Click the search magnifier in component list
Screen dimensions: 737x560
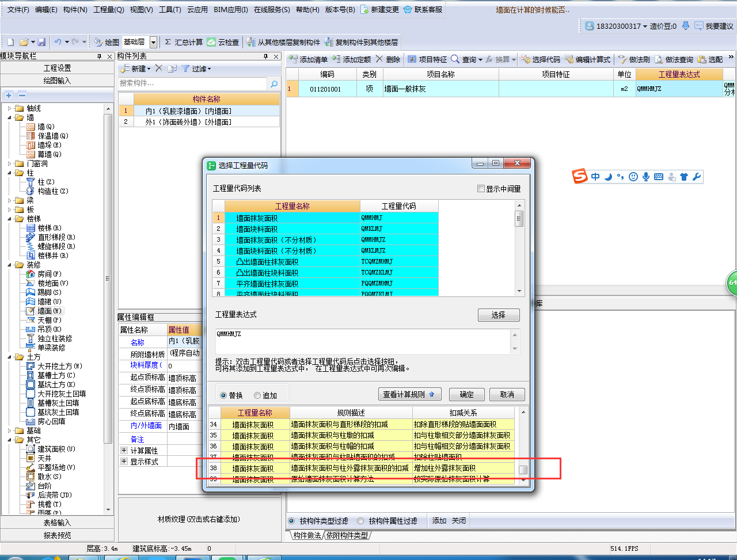click(274, 83)
